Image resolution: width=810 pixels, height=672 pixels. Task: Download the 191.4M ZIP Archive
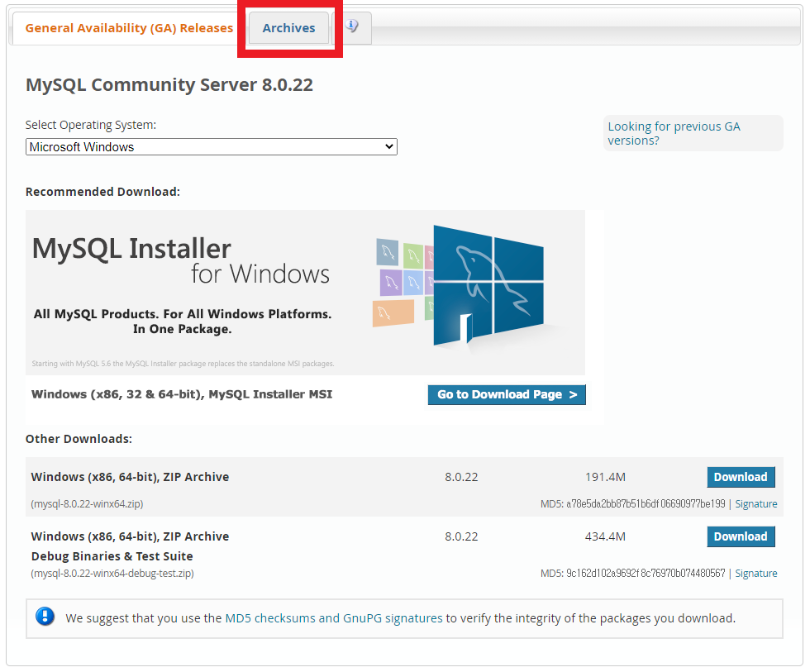(x=741, y=477)
